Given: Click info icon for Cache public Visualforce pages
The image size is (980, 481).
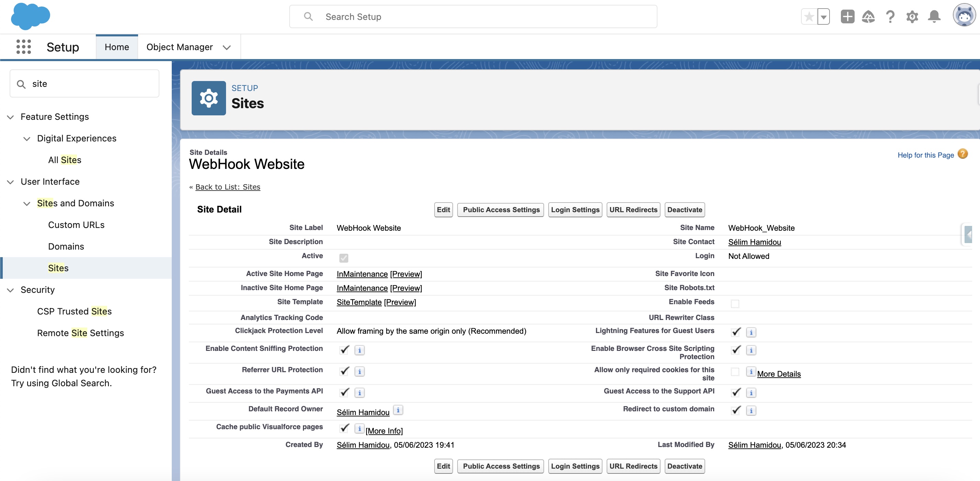Looking at the screenshot, I should [360, 428].
